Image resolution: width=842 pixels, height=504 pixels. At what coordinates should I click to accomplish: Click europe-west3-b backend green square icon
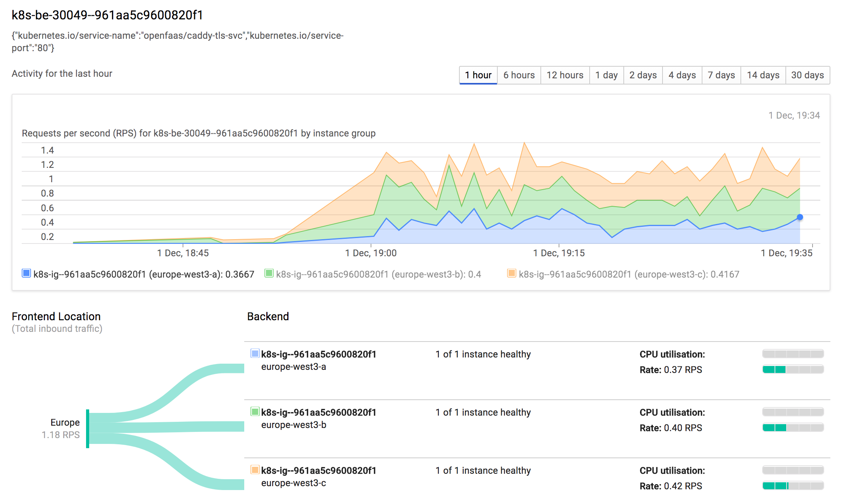(x=255, y=411)
